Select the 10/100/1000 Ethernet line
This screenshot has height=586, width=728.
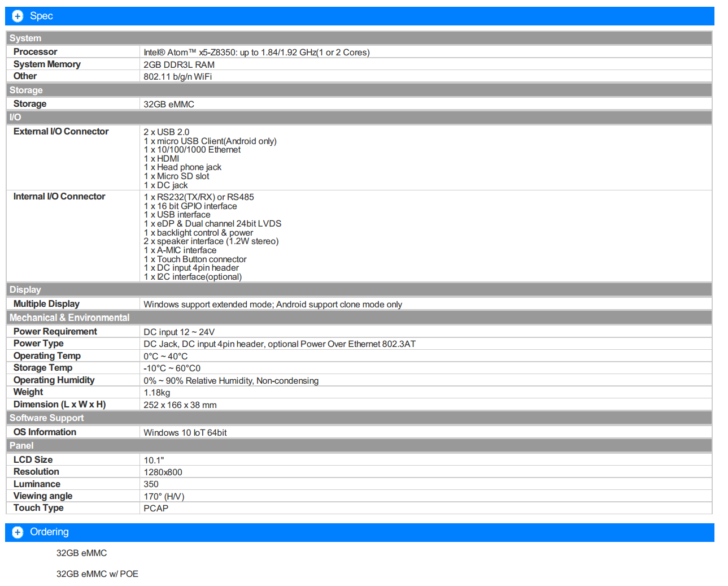[x=192, y=150]
